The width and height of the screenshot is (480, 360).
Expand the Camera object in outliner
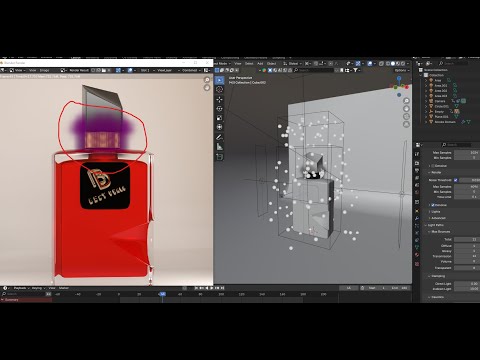[x=426, y=101]
